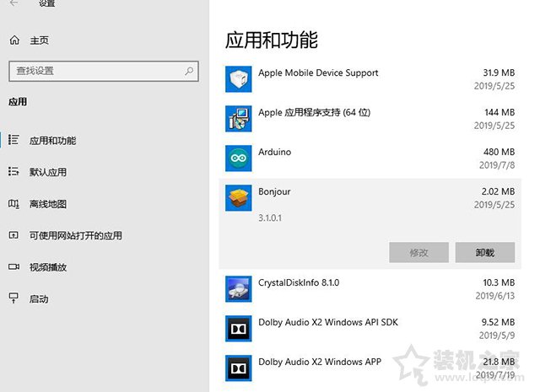Click the greyed 修改 modify button
Image resolution: width=540 pixels, height=392 pixels.
(x=418, y=253)
